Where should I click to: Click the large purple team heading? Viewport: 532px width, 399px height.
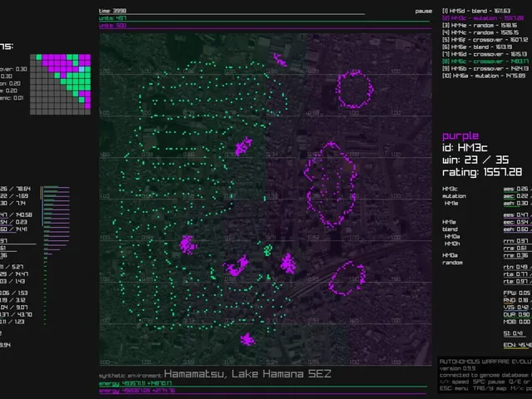pyautogui.click(x=461, y=136)
